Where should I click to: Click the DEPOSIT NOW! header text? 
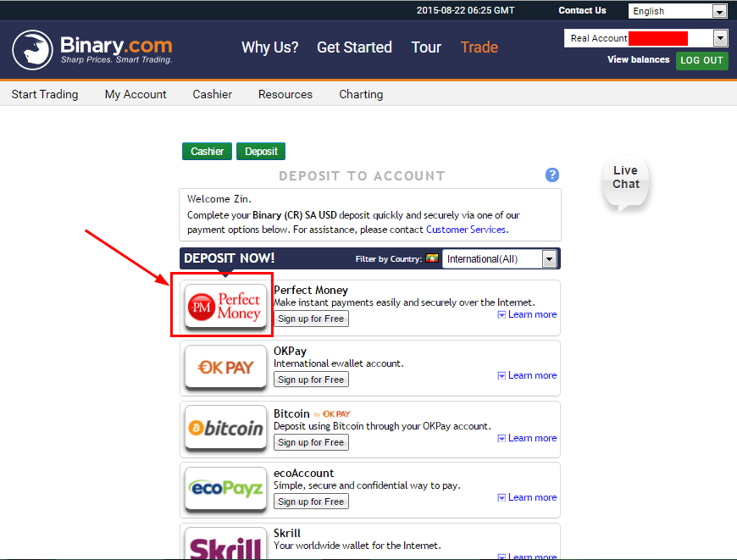pyautogui.click(x=230, y=258)
